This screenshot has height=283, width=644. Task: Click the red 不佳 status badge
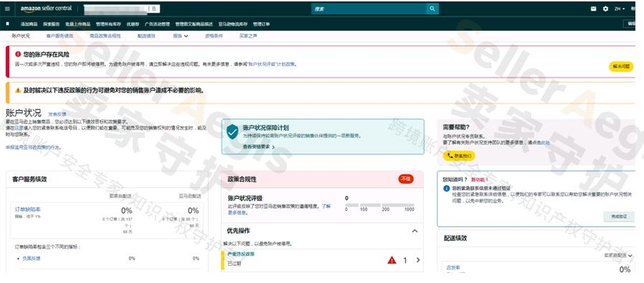click(x=406, y=179)
